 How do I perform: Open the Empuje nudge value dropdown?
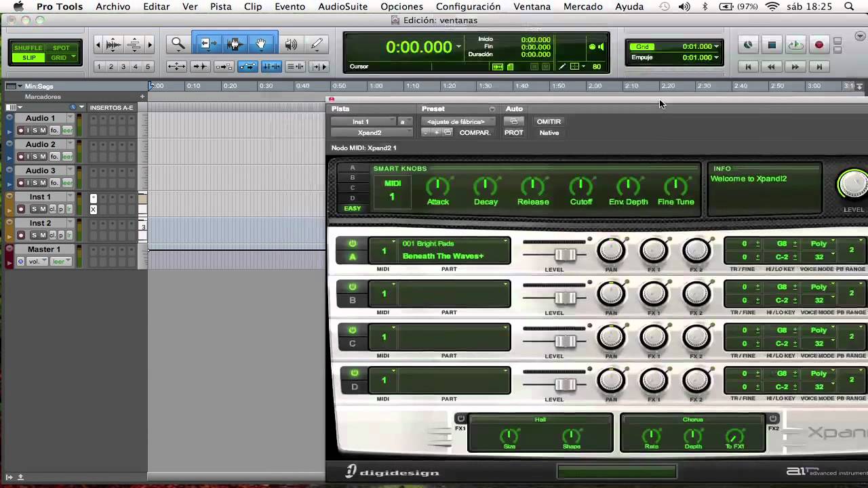(716, 58)
